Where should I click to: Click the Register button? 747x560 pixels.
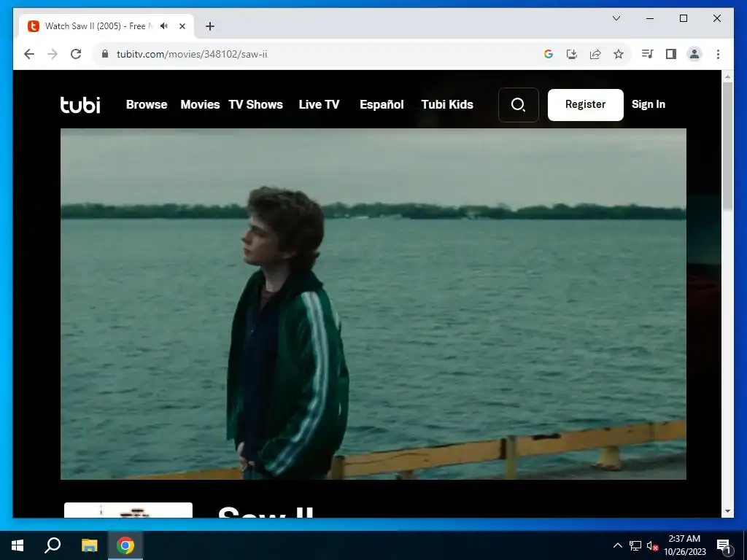[x=586, y=105]
